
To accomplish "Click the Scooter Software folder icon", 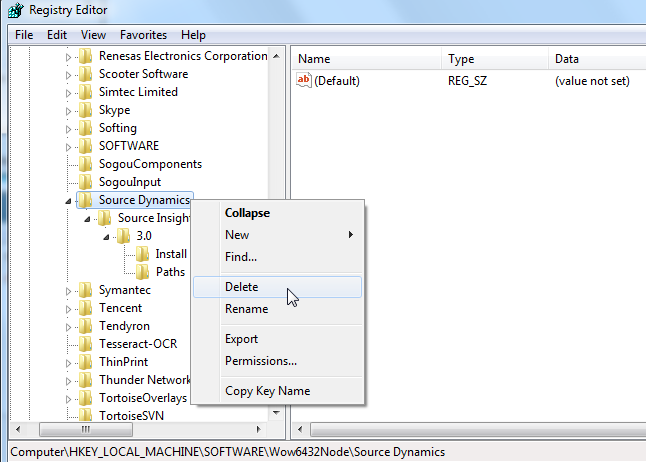I will point(86,74).
